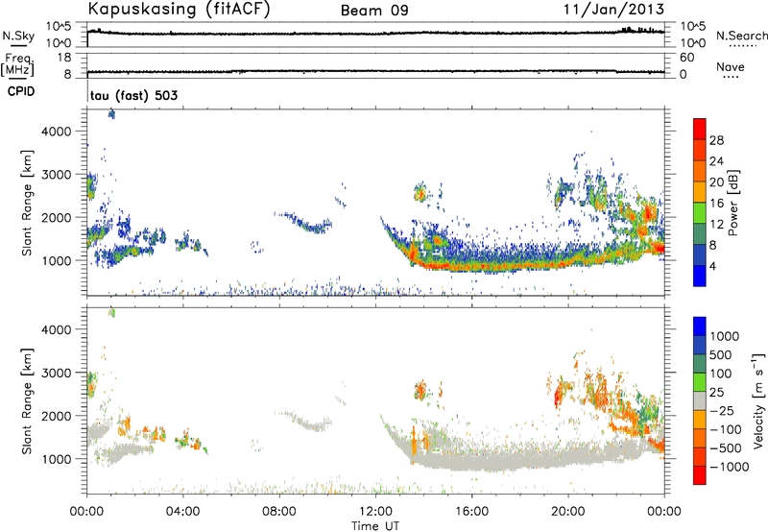Click the dotted line sample under N.Search

(743, 45)
